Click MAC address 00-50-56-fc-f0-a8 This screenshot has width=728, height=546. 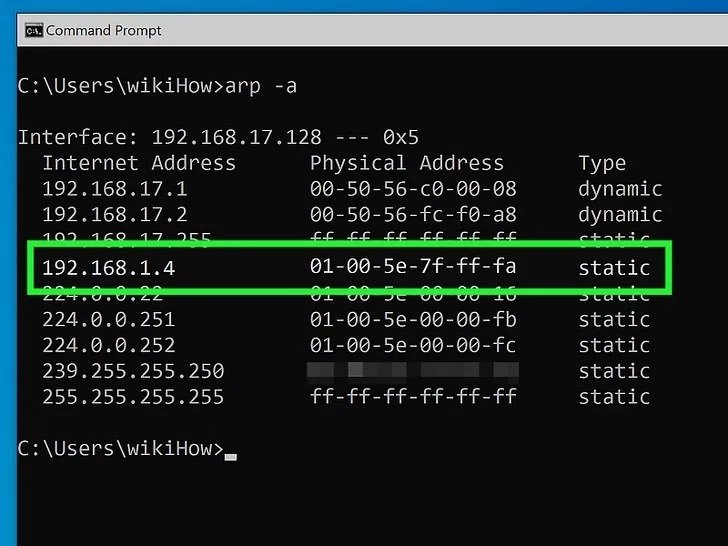[x=413, y=215]
